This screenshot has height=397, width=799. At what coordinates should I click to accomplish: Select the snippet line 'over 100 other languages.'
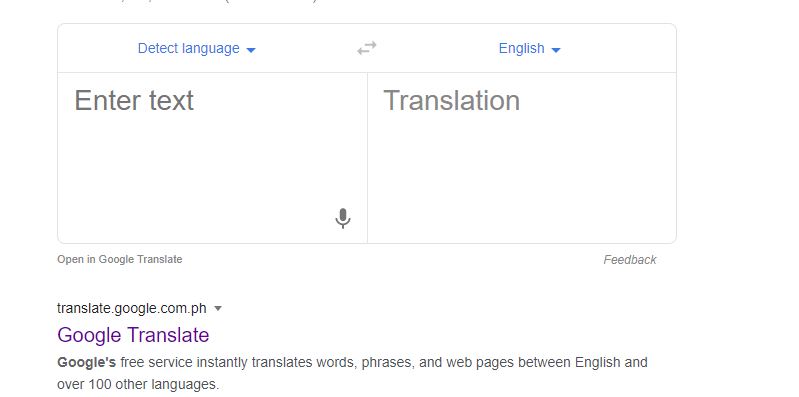coord(138,384)
